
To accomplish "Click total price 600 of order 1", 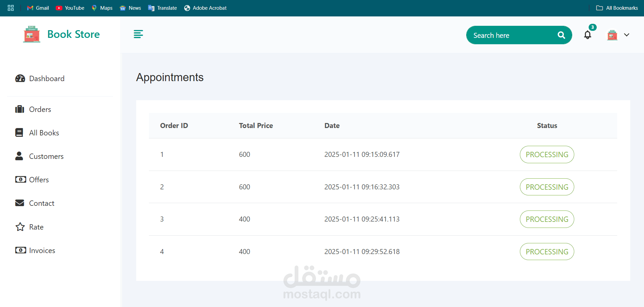I will pos(245,155).
